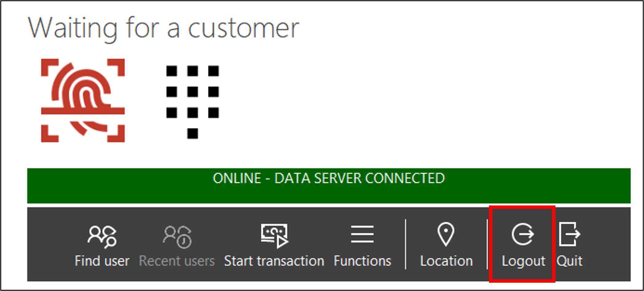Click the Logout circle arrow icon
The image size is (644, 291).
523,234
